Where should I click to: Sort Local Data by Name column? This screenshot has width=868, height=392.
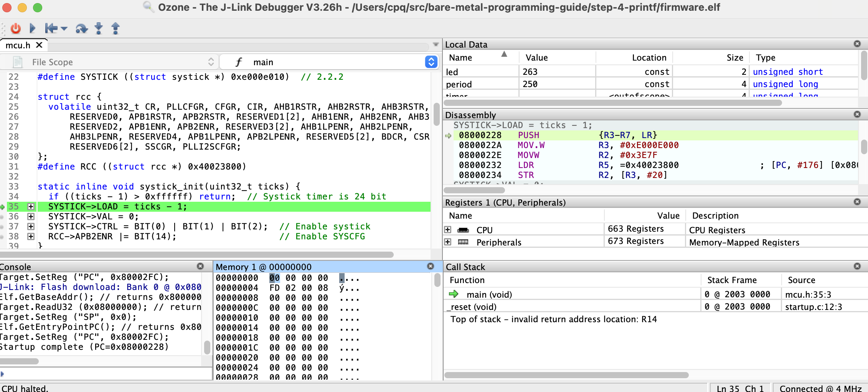[x=460, y=58]
